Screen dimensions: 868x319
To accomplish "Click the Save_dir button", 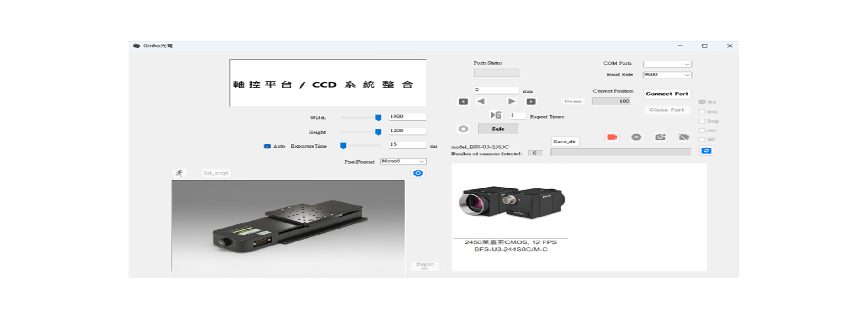I will click(565, 142).
